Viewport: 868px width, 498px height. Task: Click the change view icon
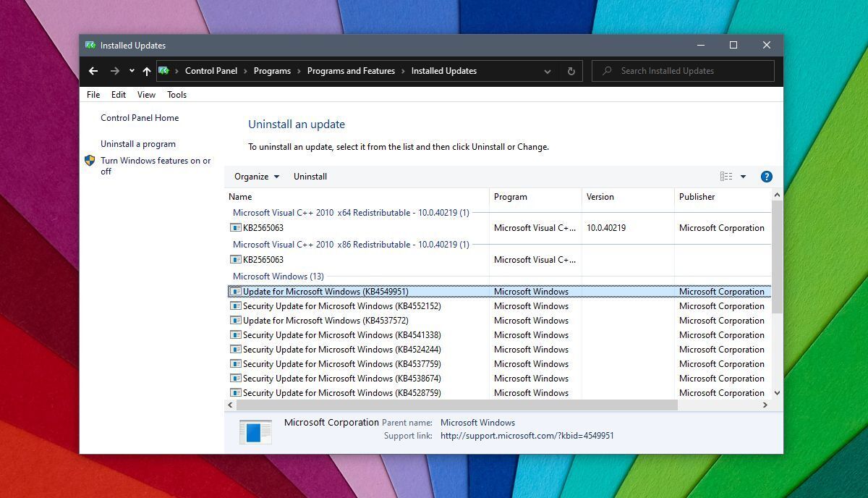tap(726, 177)
